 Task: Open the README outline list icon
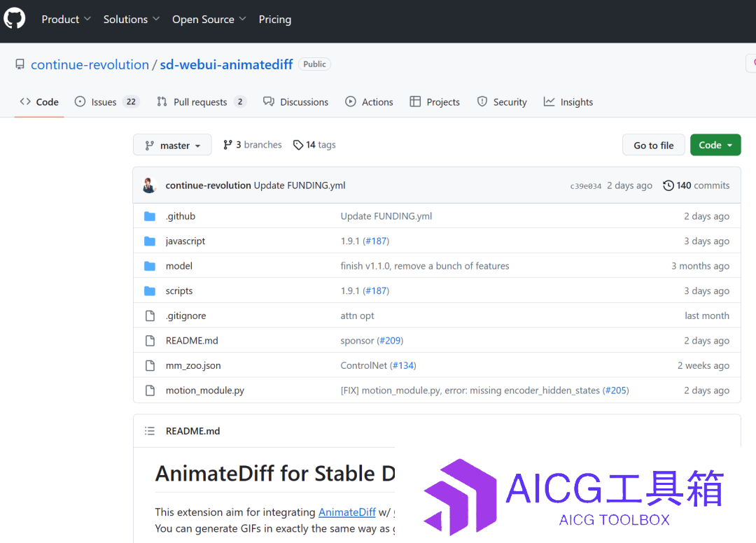coord(150,431)
